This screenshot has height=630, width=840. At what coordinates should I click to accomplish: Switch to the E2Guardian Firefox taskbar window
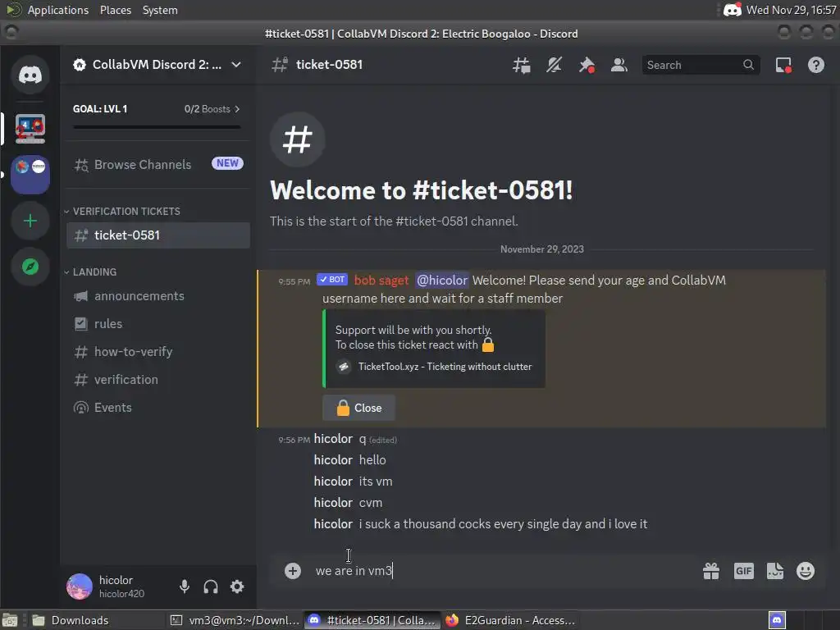[x=510, y=620]
